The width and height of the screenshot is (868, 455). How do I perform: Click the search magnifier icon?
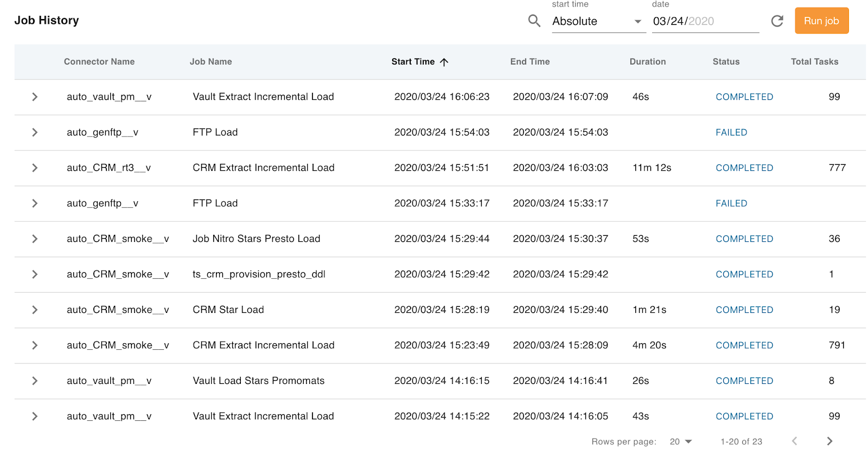(534, 21)
